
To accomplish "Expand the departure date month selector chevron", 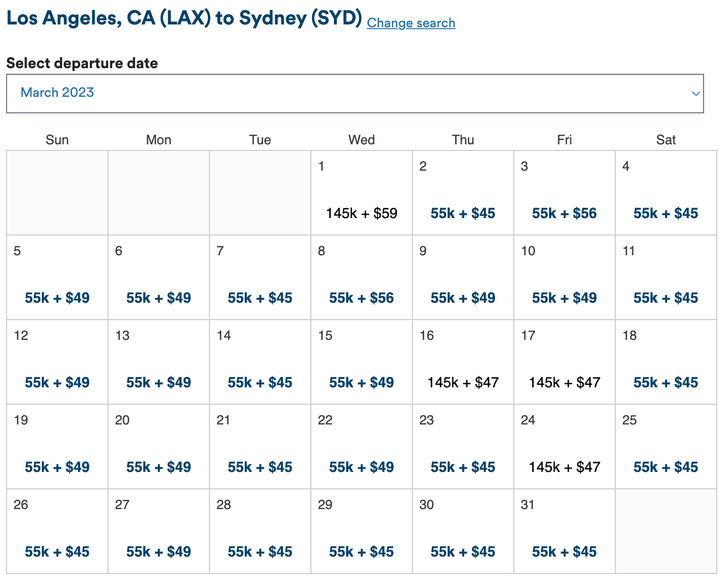I will click(x=696, y=94).
